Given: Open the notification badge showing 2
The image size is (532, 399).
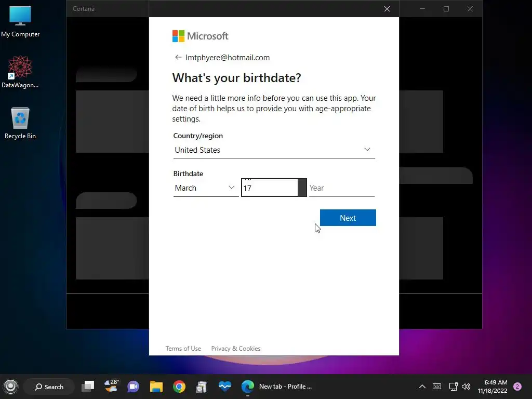Looking at the screenshot, I should click(517, 387).
